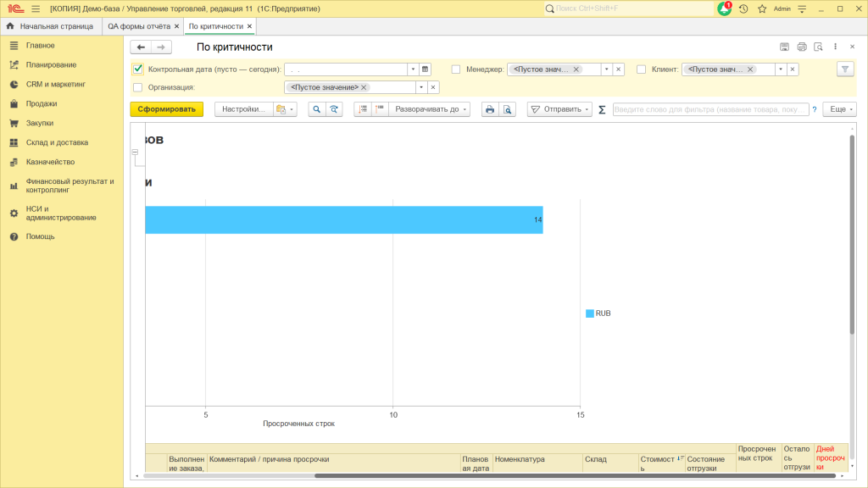Click the Сформировать button

pyautogui.click(x=167, y=109)
